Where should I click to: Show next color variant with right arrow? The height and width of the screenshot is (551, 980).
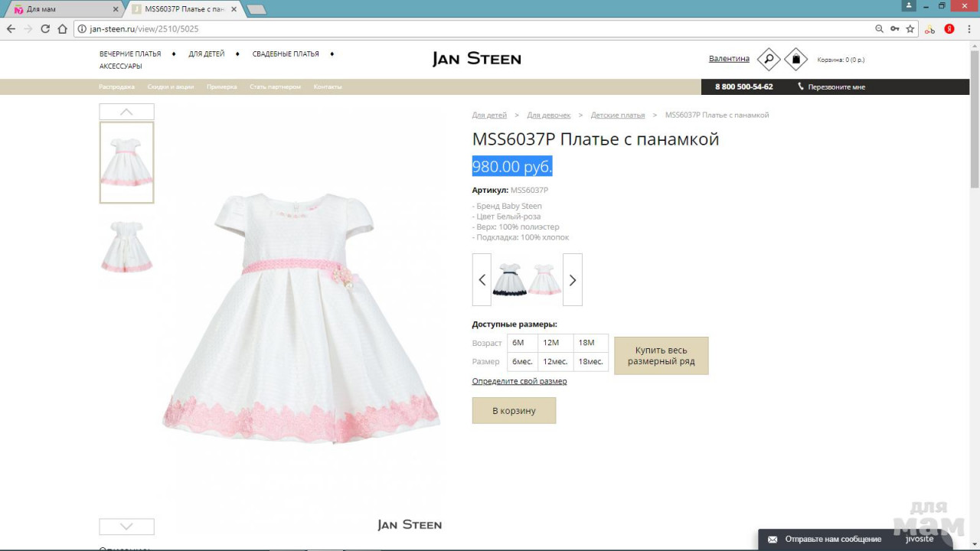point(572,280)
